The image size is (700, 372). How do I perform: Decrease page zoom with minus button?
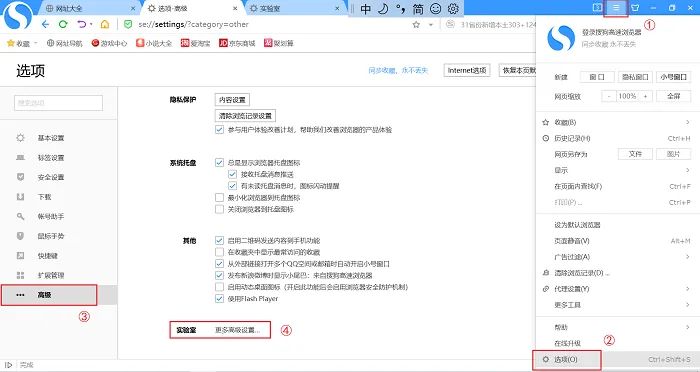609,96
